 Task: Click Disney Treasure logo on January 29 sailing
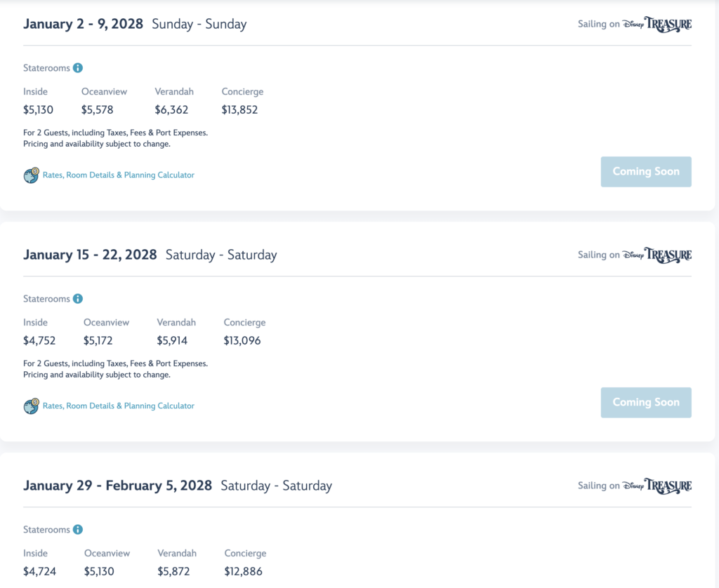click(657, 486)
